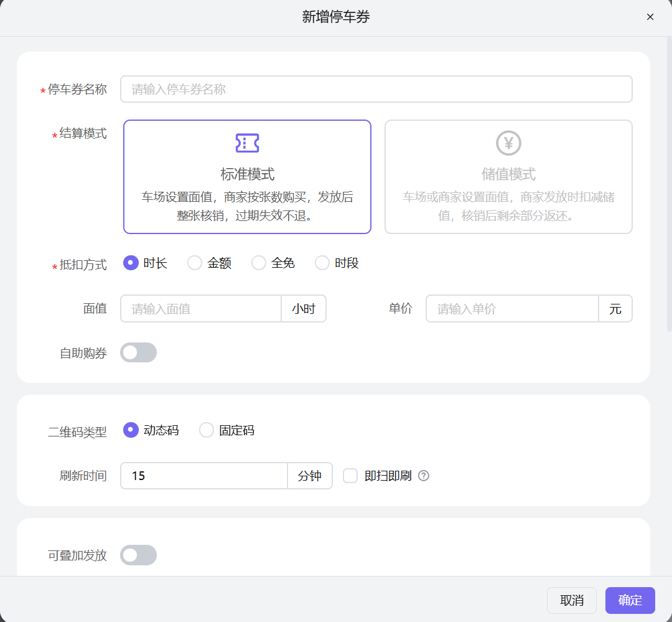Image resolution: width=672 pixels, height=622 pixels.
Task: Click the ¥ icon on 储值模式 card
Action: click(x=508, y=142)
